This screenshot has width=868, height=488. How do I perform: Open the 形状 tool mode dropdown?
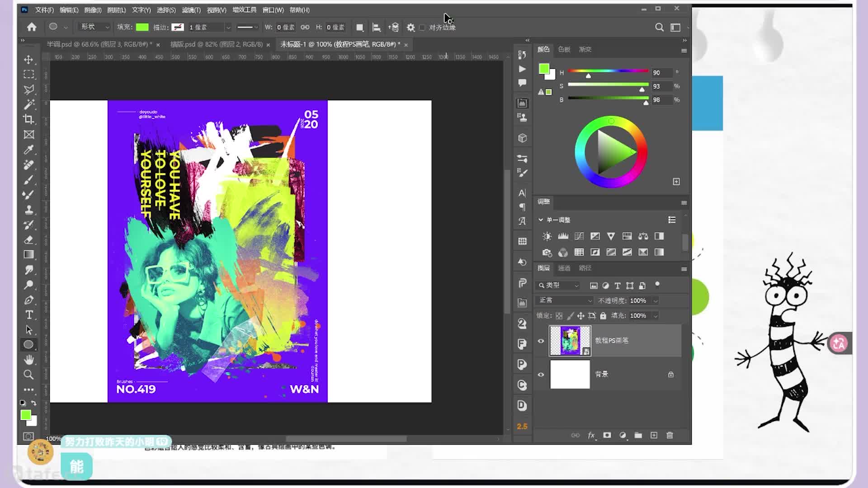point(94,27)
